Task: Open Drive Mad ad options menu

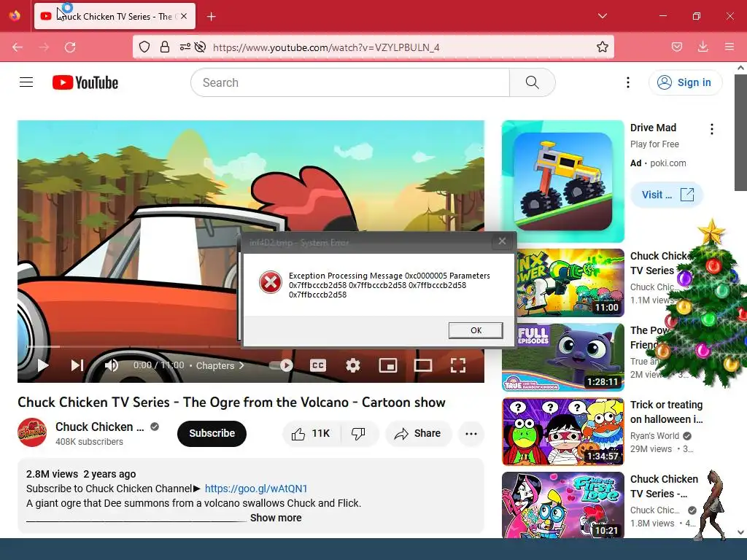Action: [712, 129]
